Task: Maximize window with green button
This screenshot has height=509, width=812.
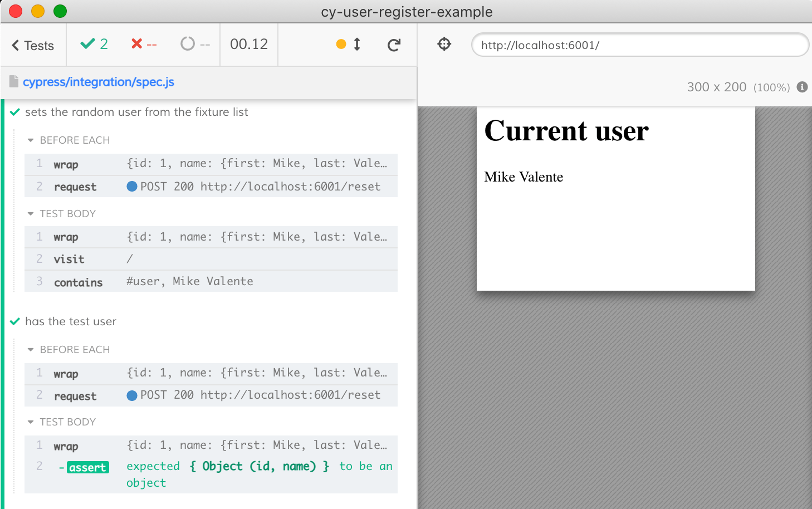Action: [60, 11]
